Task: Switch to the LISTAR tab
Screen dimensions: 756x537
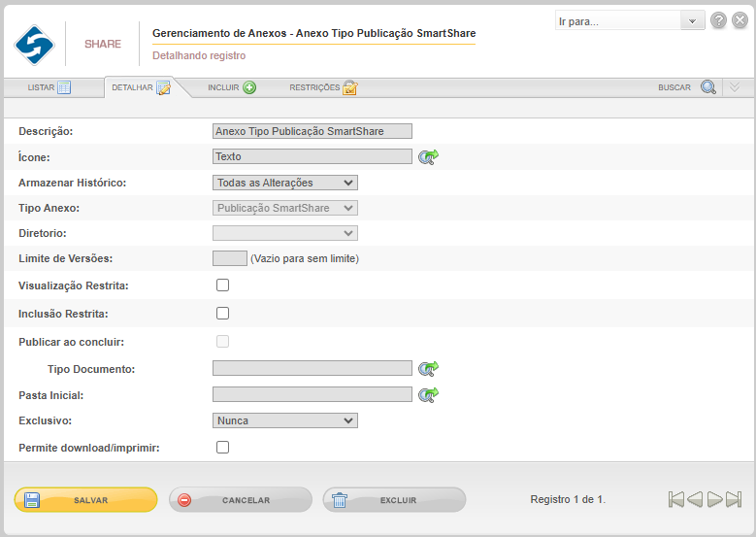Action: click(49, 87)
